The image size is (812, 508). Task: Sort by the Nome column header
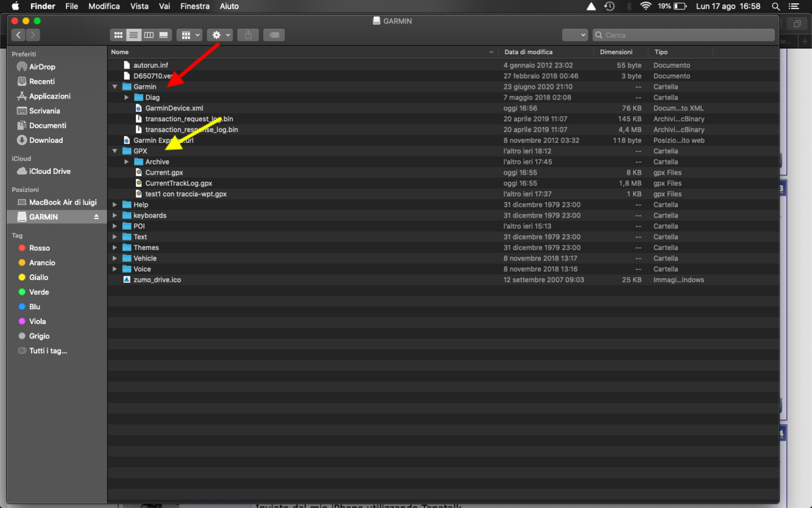pyautogui.click(x=303, y=52)
